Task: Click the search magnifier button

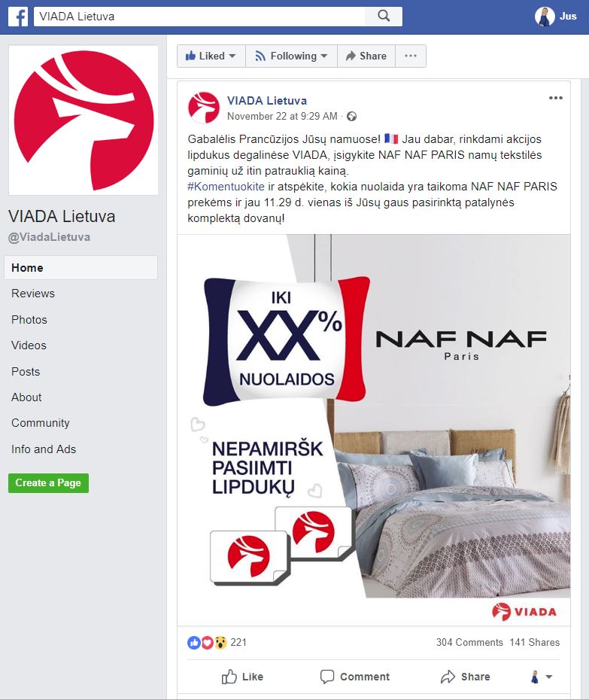Action: [x=384, y=17]
